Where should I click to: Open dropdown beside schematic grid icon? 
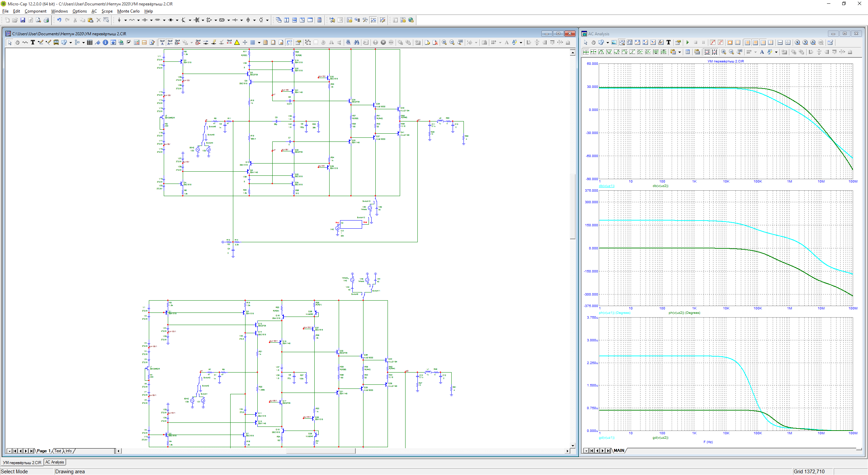point(259,43)
